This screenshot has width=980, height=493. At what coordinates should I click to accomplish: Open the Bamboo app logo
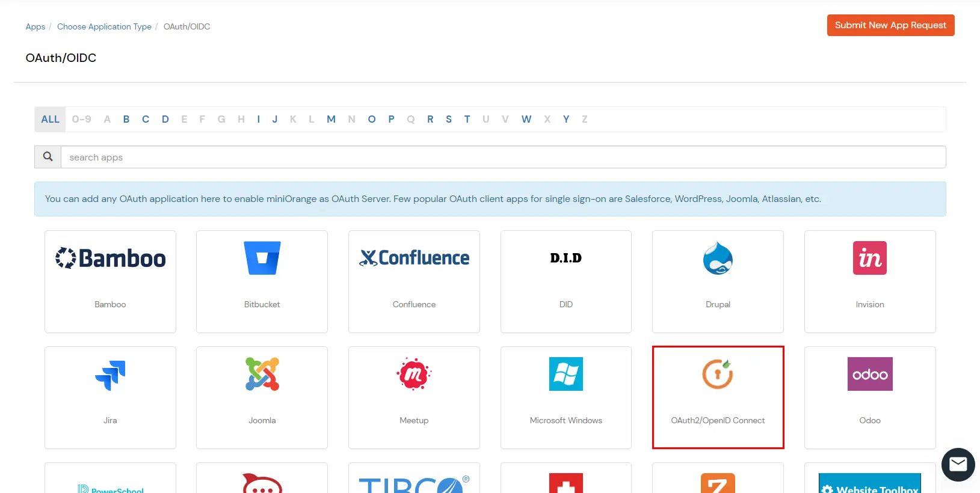point(110,258)
